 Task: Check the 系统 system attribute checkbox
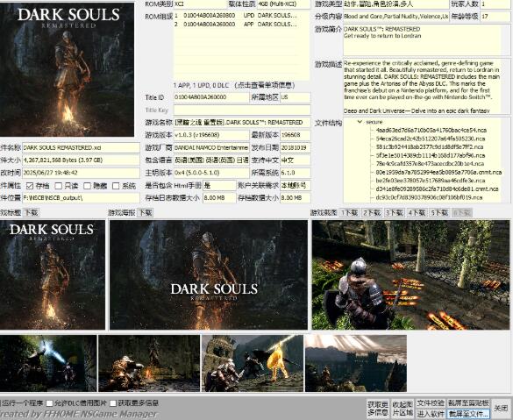tap(116, 186)
